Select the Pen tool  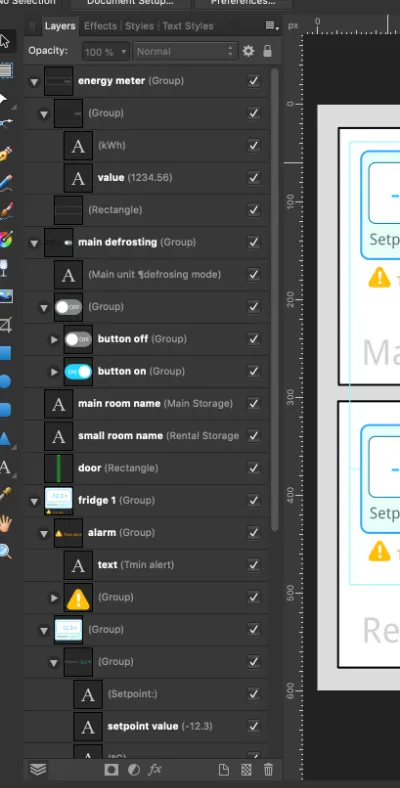click(5, 153)
